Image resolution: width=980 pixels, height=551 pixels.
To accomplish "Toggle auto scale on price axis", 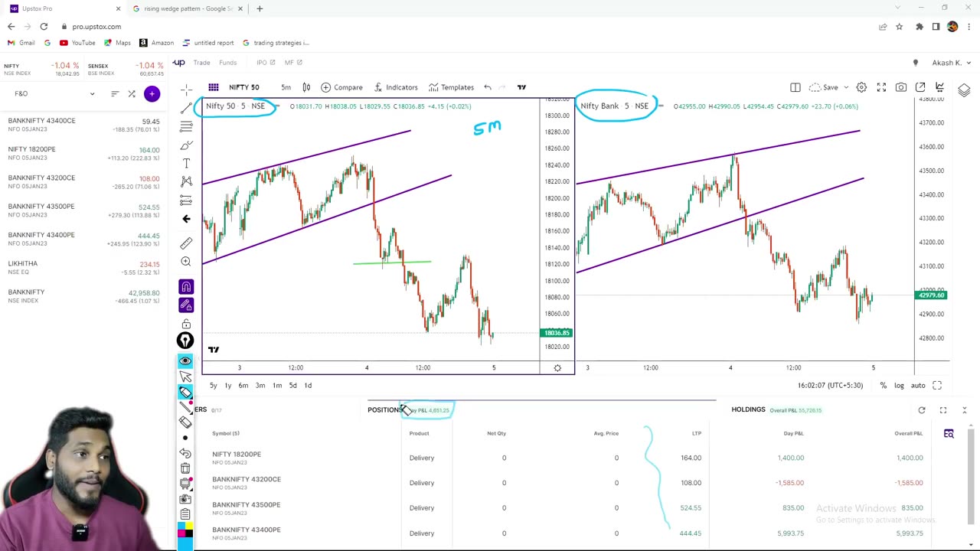I will click(x=918, y=386).
